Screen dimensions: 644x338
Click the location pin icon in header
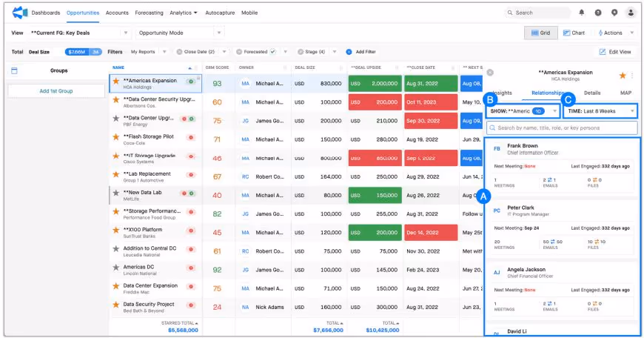pyautogui.click(x=614, y=13)
